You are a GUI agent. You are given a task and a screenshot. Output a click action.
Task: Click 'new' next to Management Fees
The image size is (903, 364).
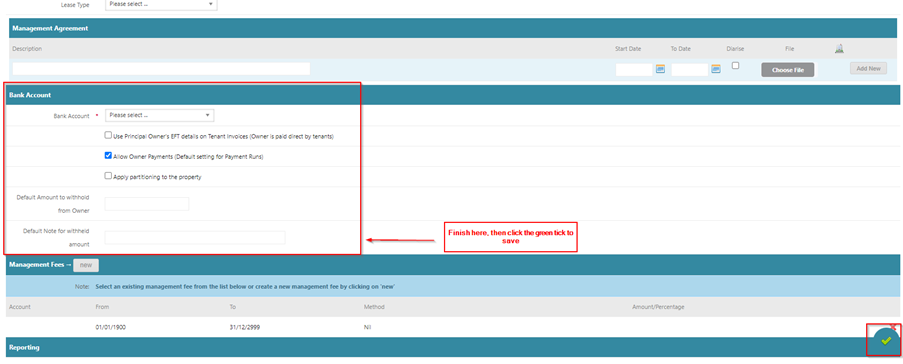tap(86, 265)
